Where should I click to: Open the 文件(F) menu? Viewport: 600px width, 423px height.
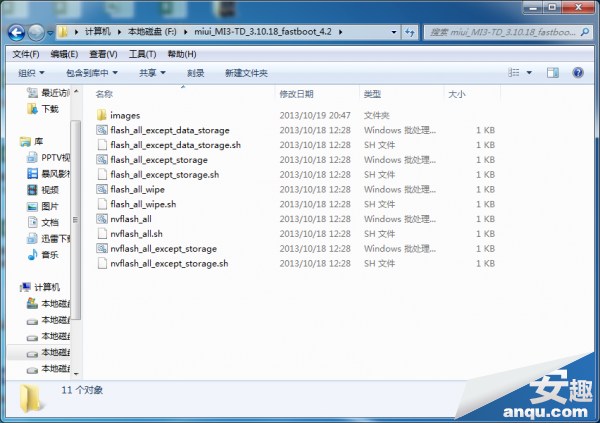(x=26, y=54)
